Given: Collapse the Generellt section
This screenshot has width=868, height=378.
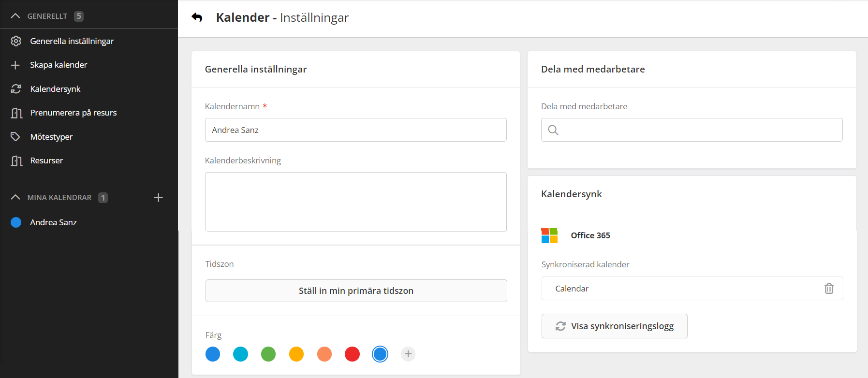Looking at the screenshot, I should 15,16.
